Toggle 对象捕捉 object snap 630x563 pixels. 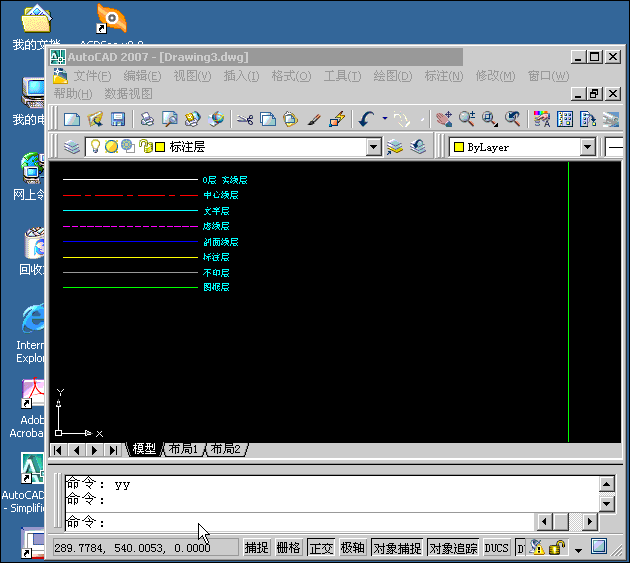(397, 548)
